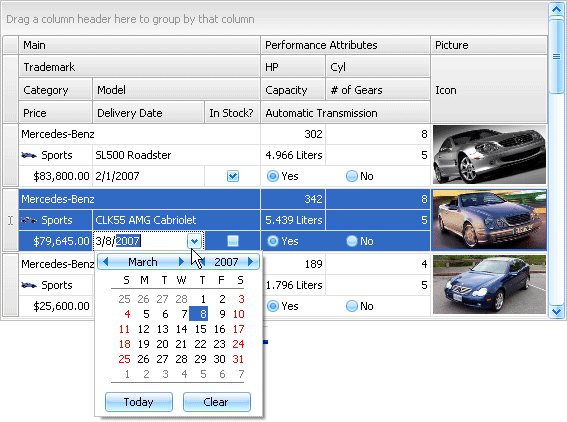
Task: Sort by HP column header
Action: pyautogui.click(x=293, y=67)
